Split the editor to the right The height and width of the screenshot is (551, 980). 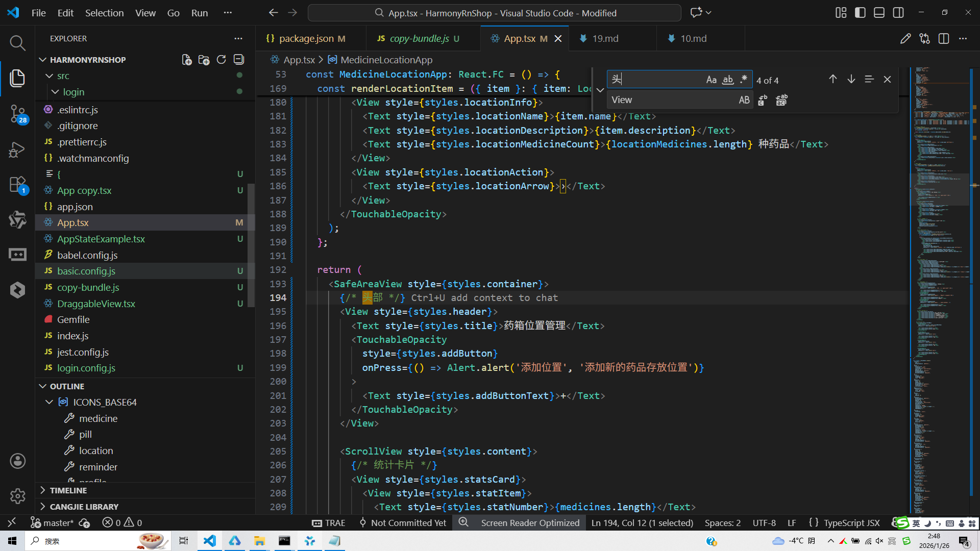tap(944, 39)
